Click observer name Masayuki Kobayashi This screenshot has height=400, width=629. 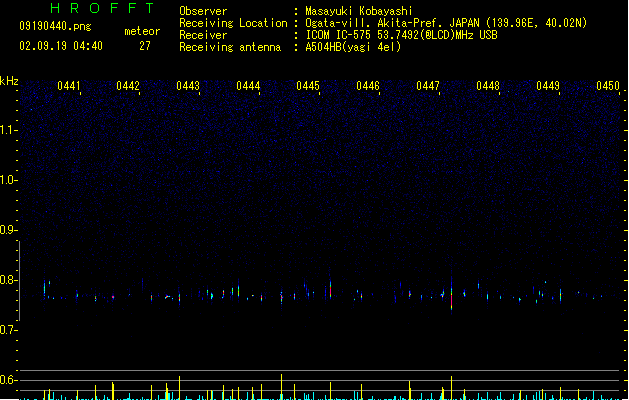pos(359,11)
